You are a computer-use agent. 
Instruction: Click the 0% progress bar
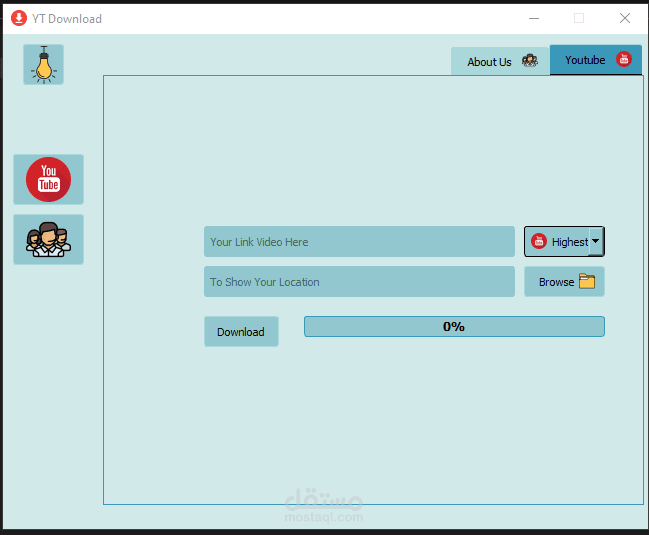[x=454, y=326]
